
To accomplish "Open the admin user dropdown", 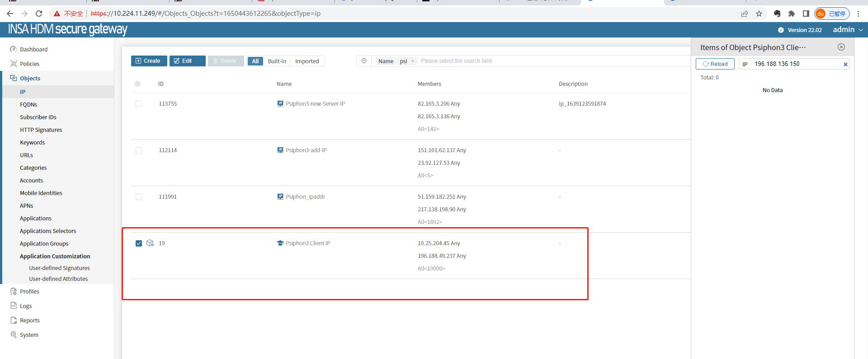I will pyautogui.click(x=848, y=30).
